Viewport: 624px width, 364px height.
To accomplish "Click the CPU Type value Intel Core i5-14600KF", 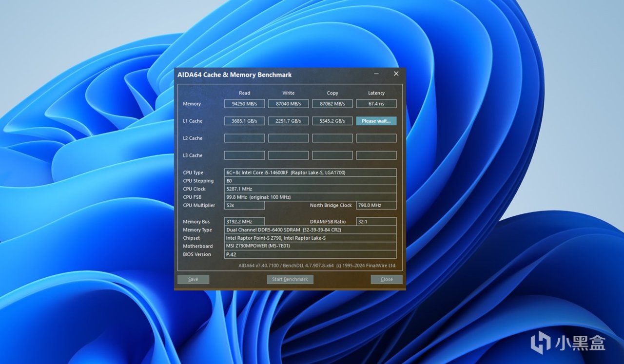I will (x=311, y=172).
